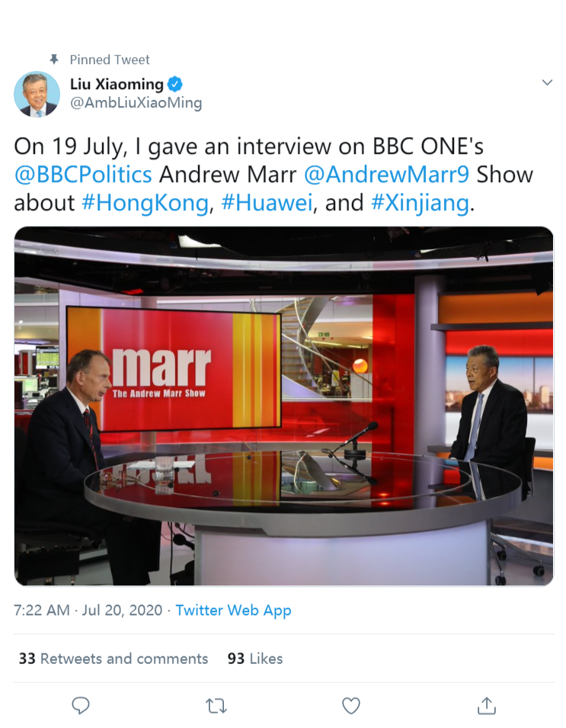Click the tweet timestamp Jul 20, 2020
Image resolution: width=566 pixels, height=728 pixels.
[x=122, y=610]
